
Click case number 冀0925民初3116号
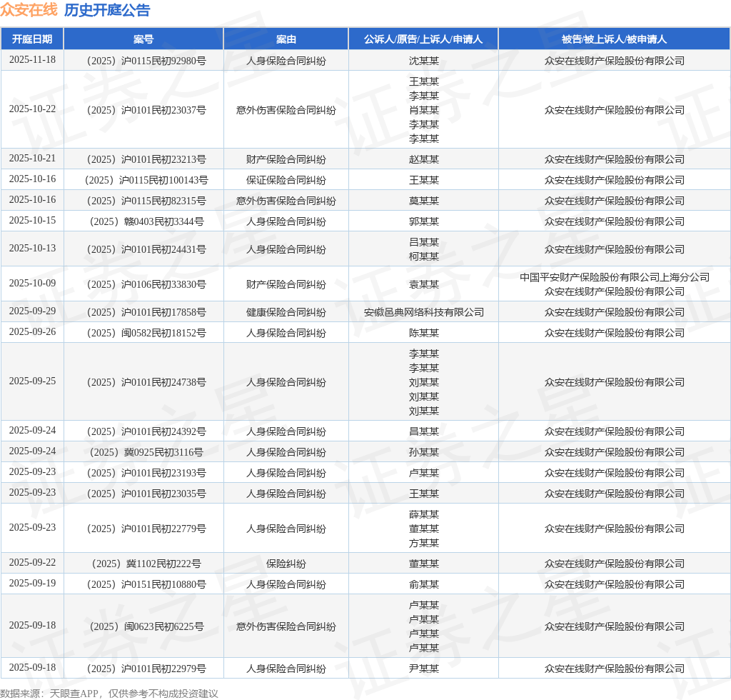tap(146, 452)
